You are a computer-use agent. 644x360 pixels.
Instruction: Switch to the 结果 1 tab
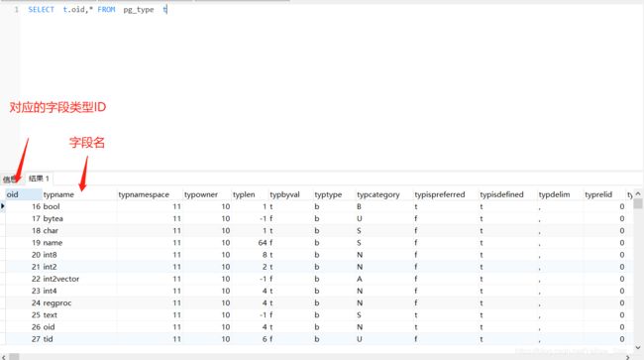click(x=39, y=179)
